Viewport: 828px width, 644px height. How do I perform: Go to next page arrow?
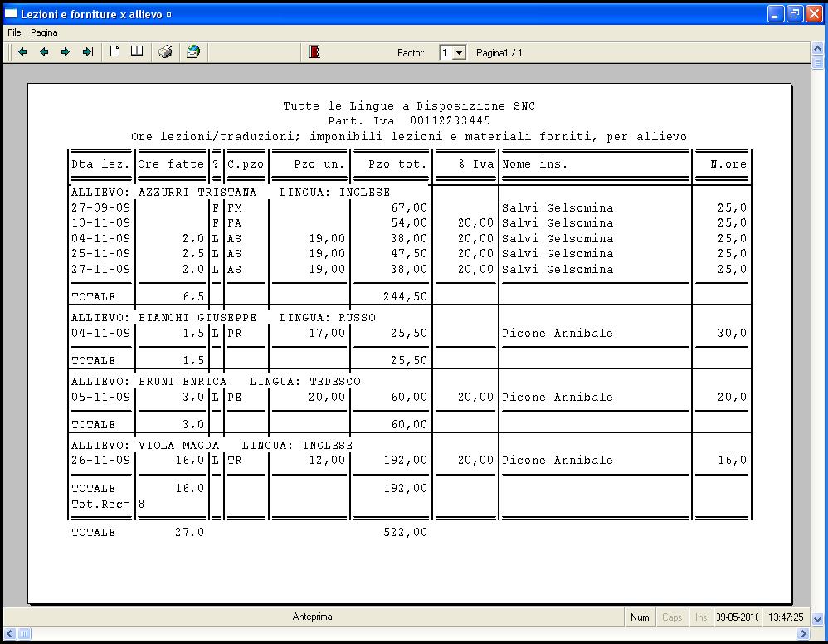[x=66, y=51]
